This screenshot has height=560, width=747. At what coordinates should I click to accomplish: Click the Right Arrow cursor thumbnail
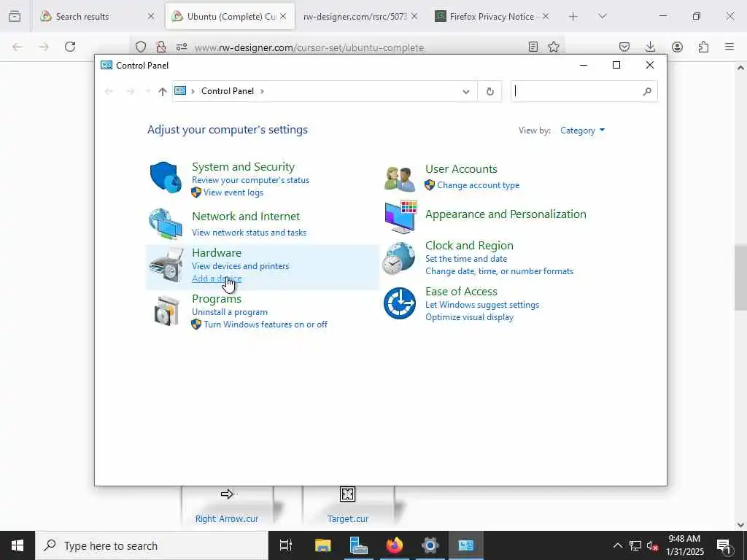[x=228, y=494]
